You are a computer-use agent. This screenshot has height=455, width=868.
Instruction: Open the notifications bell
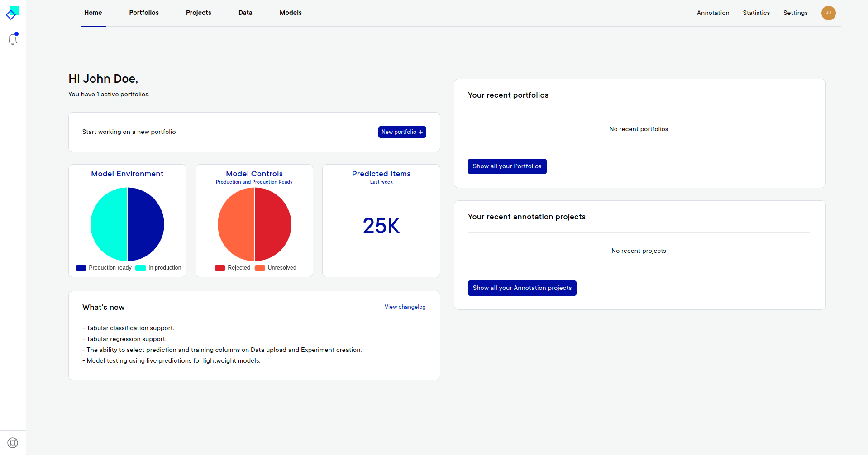tap(13, 39)
